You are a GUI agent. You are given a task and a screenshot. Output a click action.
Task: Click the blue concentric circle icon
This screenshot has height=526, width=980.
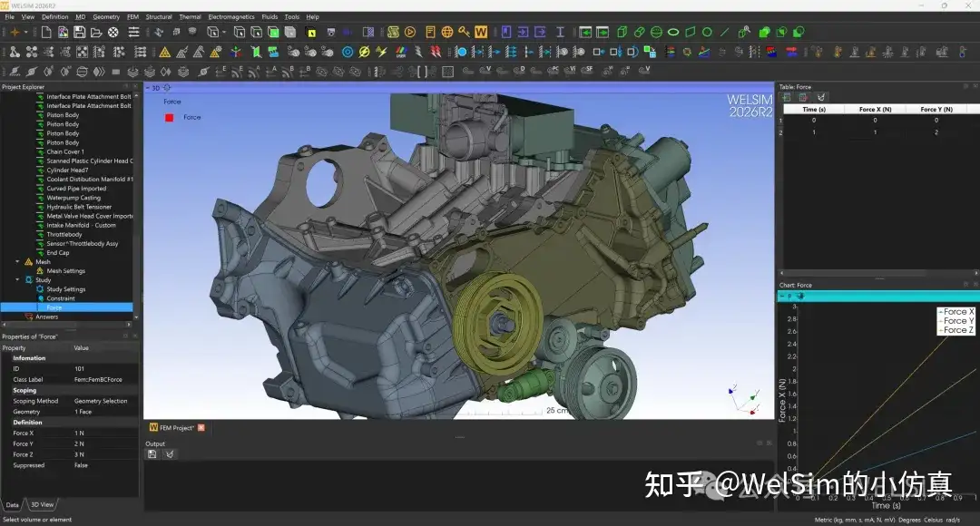348,53
